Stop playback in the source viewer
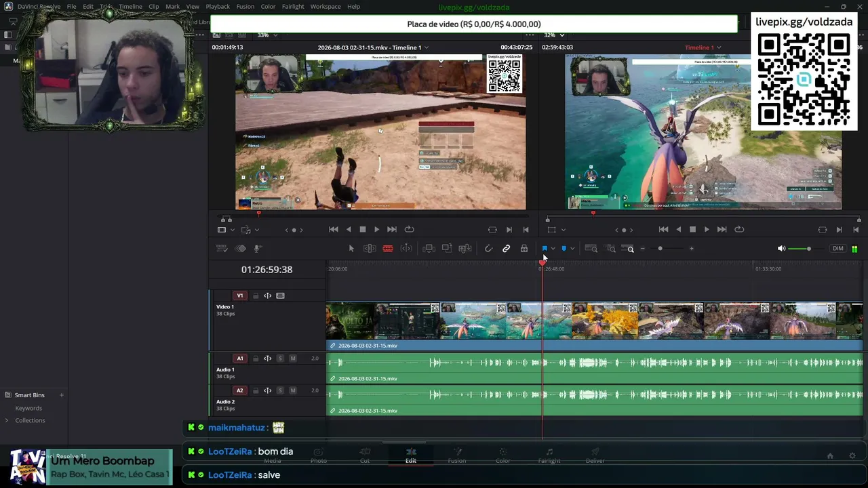Image resolution: width=868 pixels, height=488 pixels. [x=363, y=230]
